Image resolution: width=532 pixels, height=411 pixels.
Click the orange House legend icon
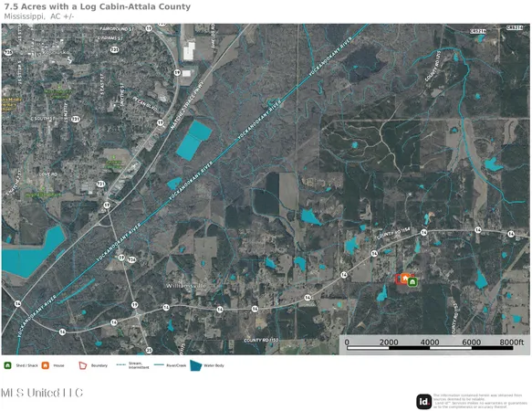click(46, 365)
